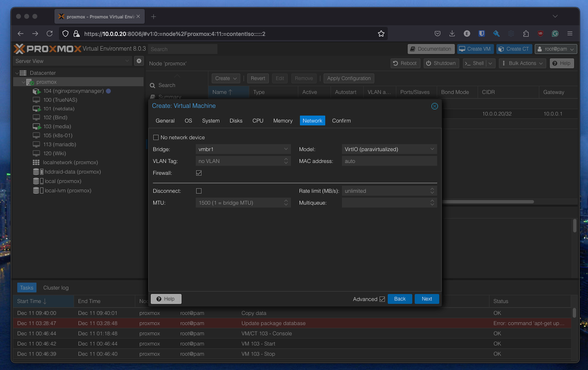Screen dimensions: 588x370
Task: Tick the Disconnect checkbox
Action: pos(199,191)
